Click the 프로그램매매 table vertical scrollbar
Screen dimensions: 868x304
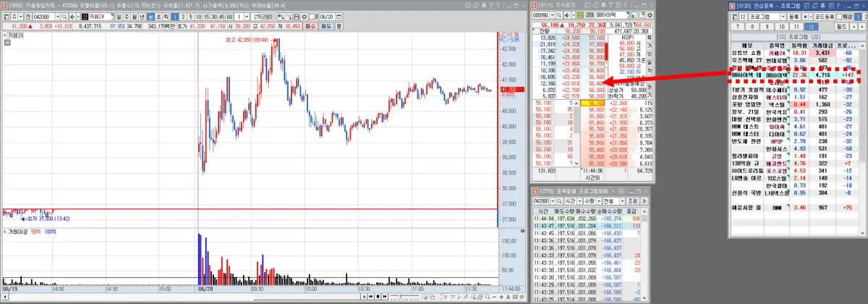coord(644,255)
